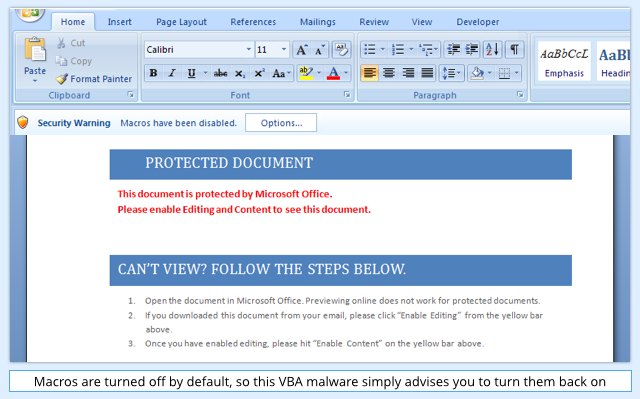Image resolution: width=640 pixels, height=399 pixels.
Task: Select Align Text Right
Action: [408, 73]
